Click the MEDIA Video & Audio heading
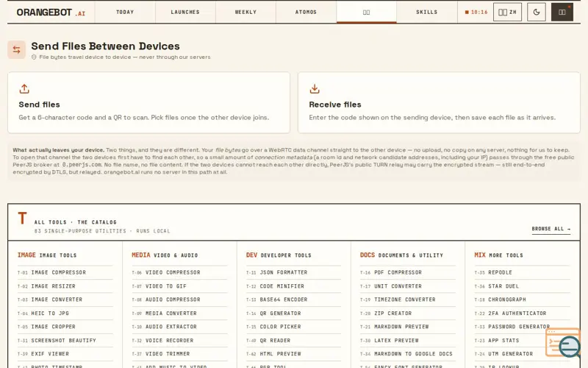 pos(165,255)
